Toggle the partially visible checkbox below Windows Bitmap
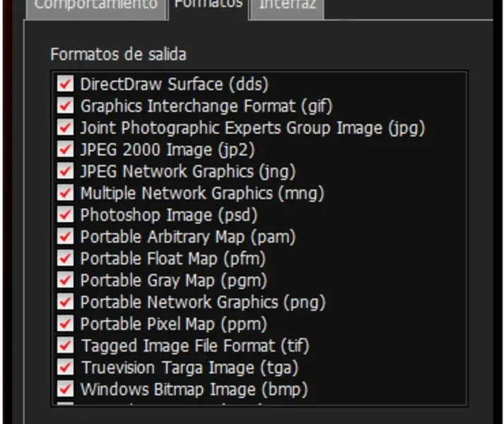 click(x=66, y=404)
